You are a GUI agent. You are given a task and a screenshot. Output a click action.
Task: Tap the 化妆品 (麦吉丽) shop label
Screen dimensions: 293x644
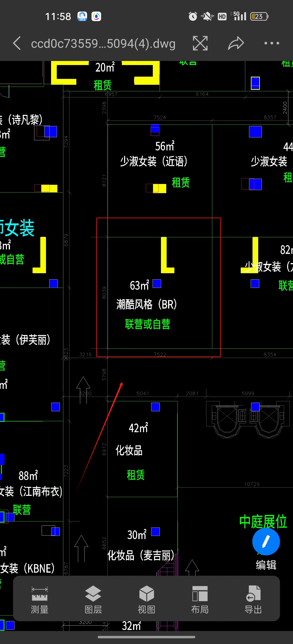(141, 556)
